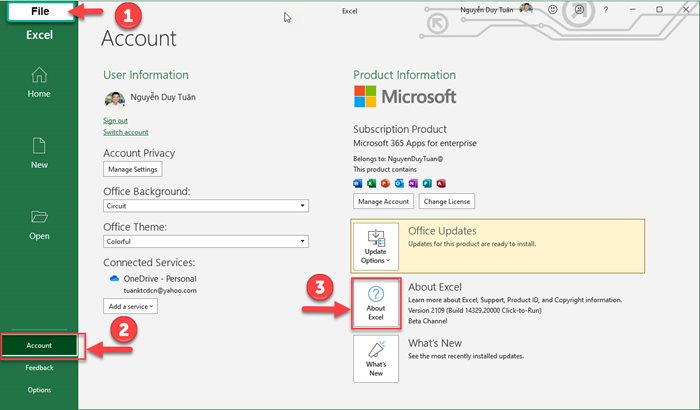Click the Microsoft logo
The height and width of the screenshot is (410, 700).
click(405, 96)
